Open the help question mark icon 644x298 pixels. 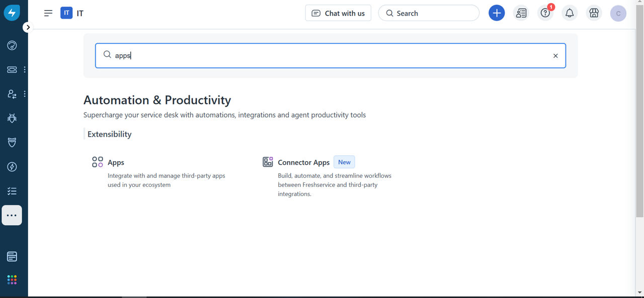(x=545, y=13)
